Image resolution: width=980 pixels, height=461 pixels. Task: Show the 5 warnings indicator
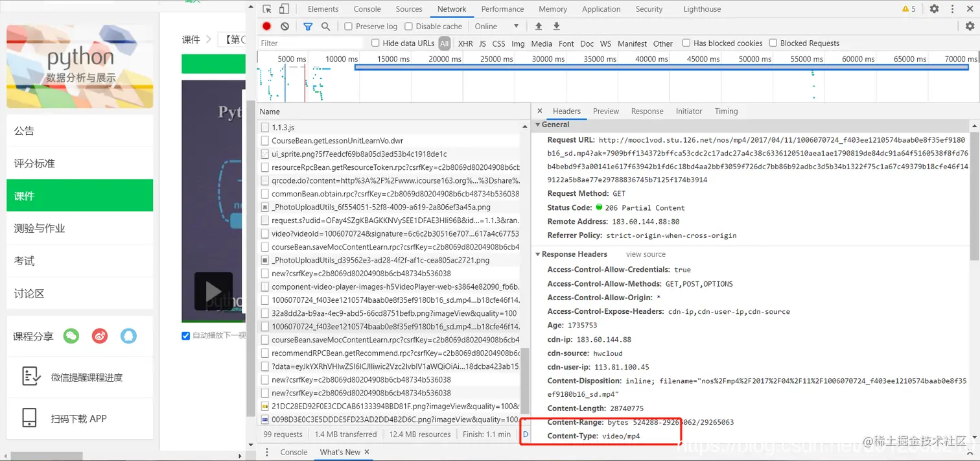909,9
